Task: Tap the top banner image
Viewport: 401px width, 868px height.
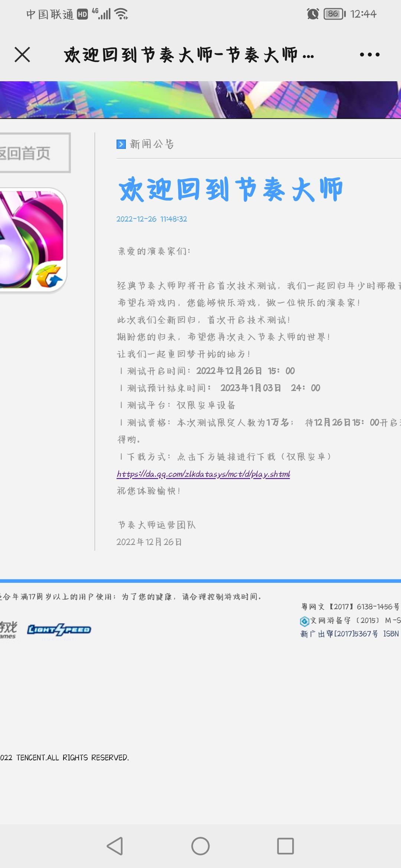Action: coord(200,100)
